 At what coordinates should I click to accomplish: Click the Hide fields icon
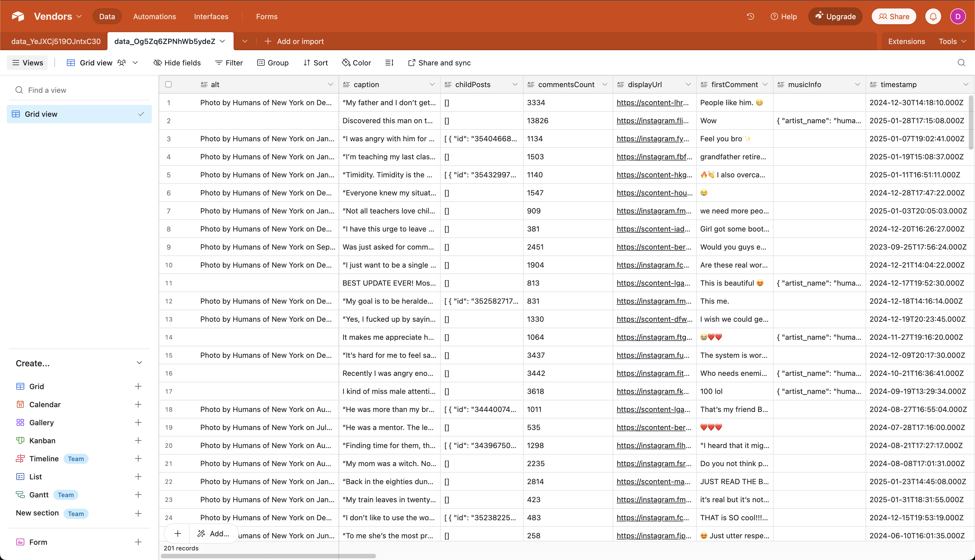point(177,62)
